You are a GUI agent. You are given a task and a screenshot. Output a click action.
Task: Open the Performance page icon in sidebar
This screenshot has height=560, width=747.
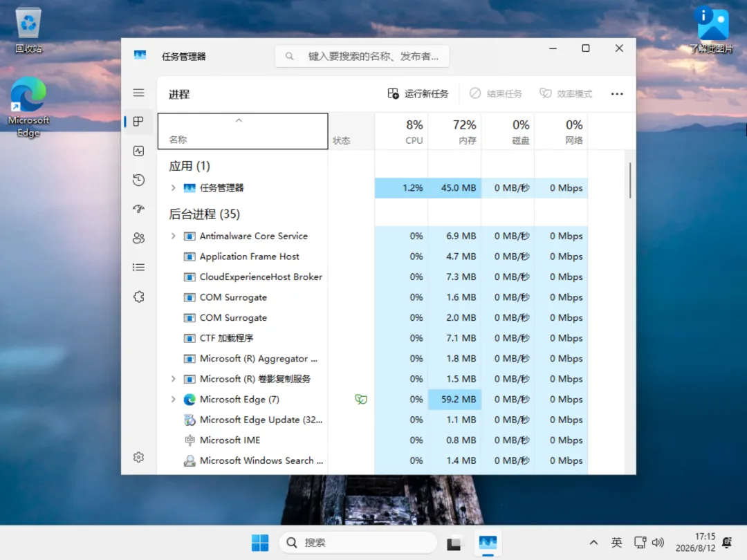138,151
